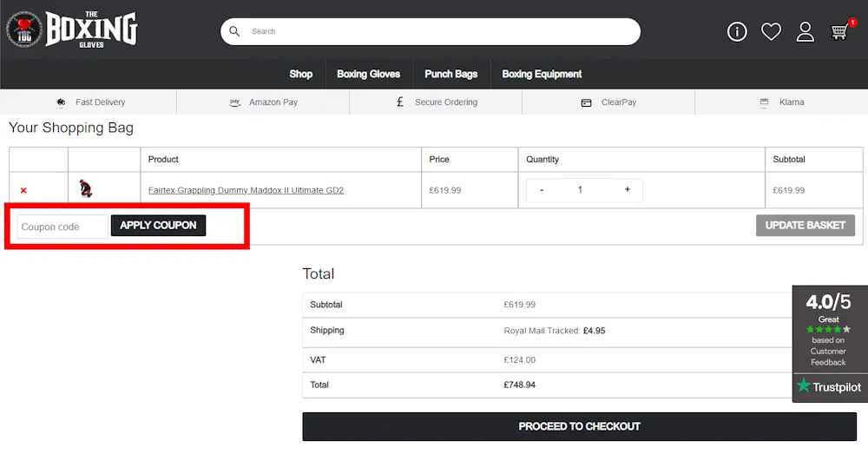Click the Klarna icon

pyautogui.click(x=764, y=102)
